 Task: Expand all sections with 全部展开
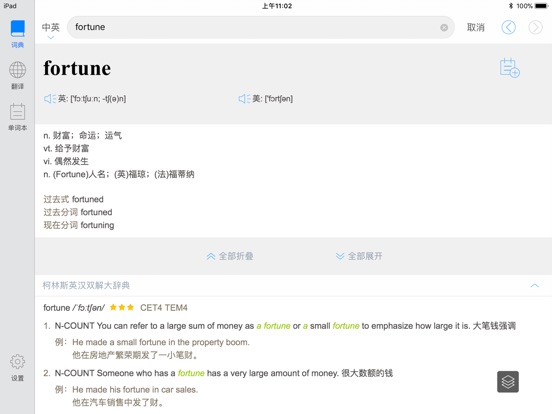click(359, 256)
